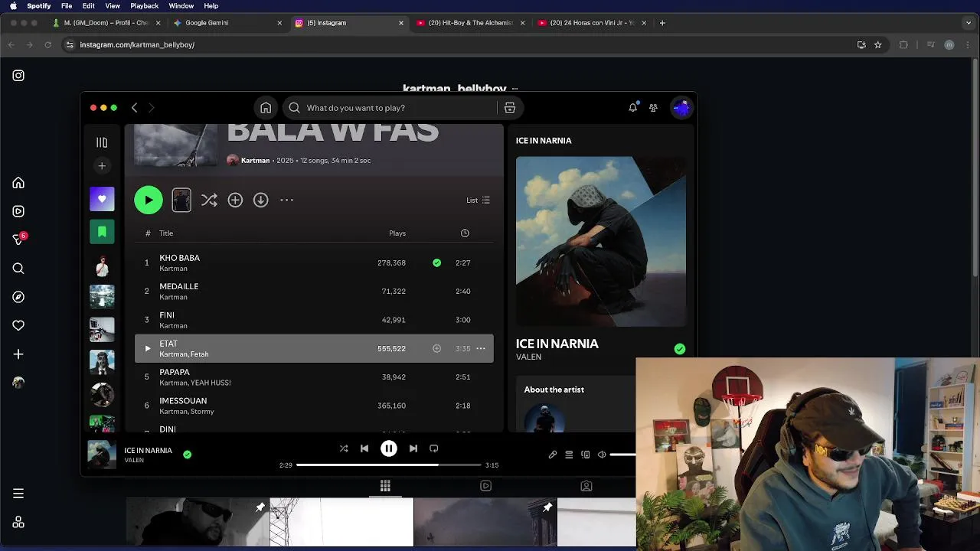The height and width of the screenshot is (551, 980).
Task: Click Kartman artist link in album header
Action: click(x=255, y=161)
